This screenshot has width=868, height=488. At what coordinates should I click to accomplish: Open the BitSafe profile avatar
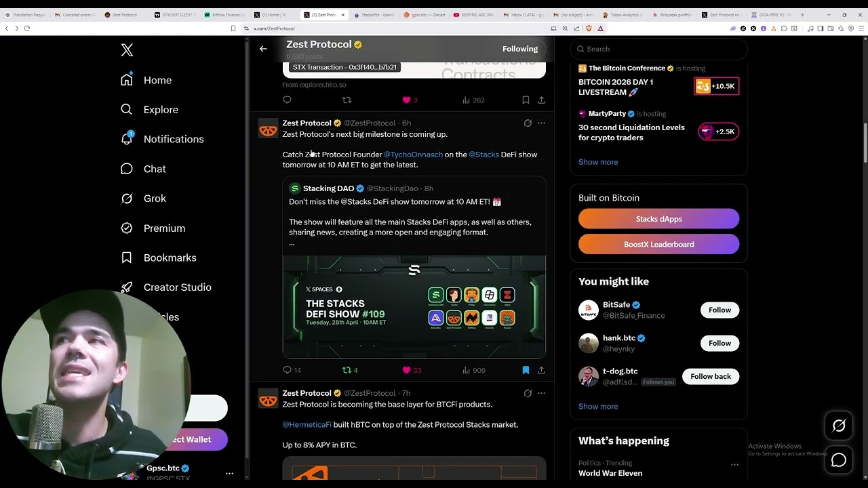[x=589, y=310]
